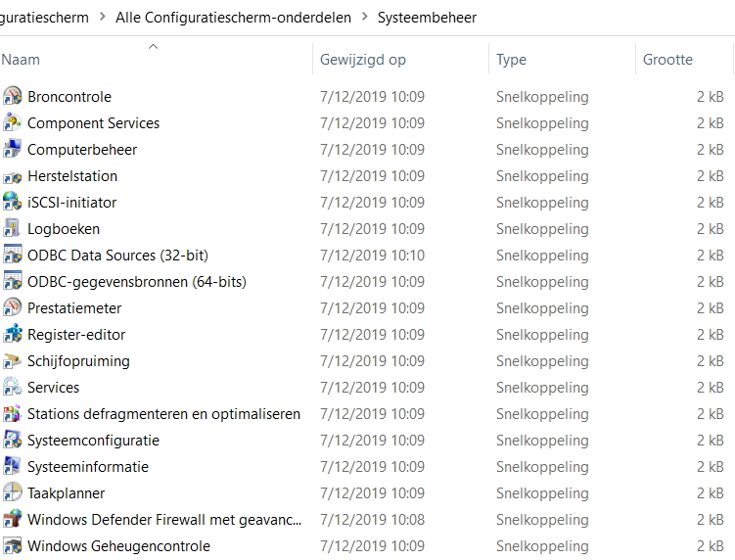735x560 pixels.
Task: Expand the chevron before Systeembeheer breadcrumb
Action: pos(364,17)
